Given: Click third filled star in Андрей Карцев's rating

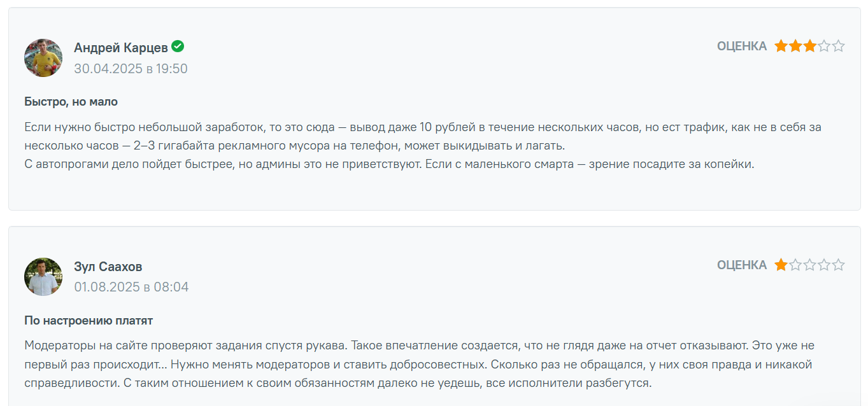Looking at the screenshot, I should tap(809, 46).
